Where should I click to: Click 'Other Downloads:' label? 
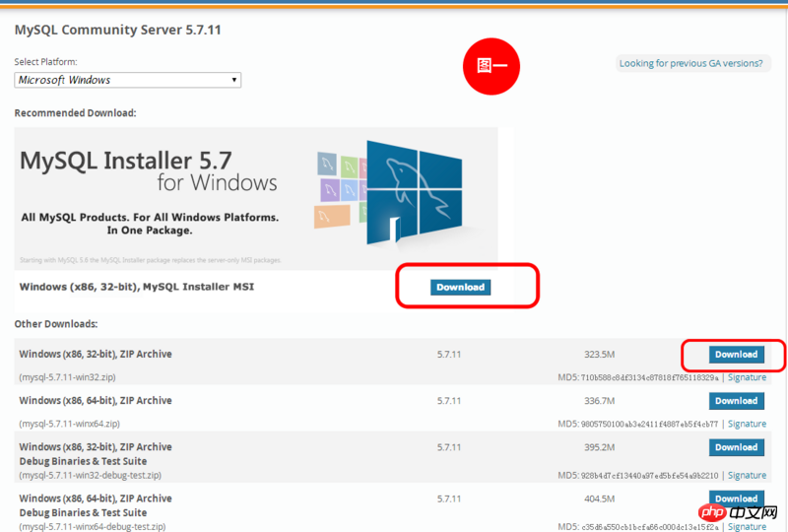(x=56, y=324)
